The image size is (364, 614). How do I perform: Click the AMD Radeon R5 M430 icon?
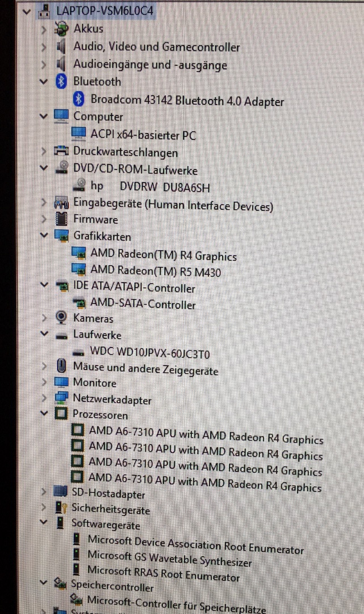(x=79, y=269)
